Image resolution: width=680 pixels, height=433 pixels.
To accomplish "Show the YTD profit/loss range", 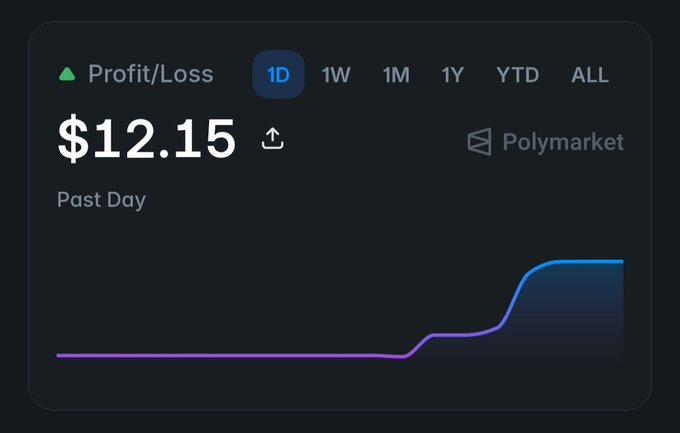I will pos(518,75).
